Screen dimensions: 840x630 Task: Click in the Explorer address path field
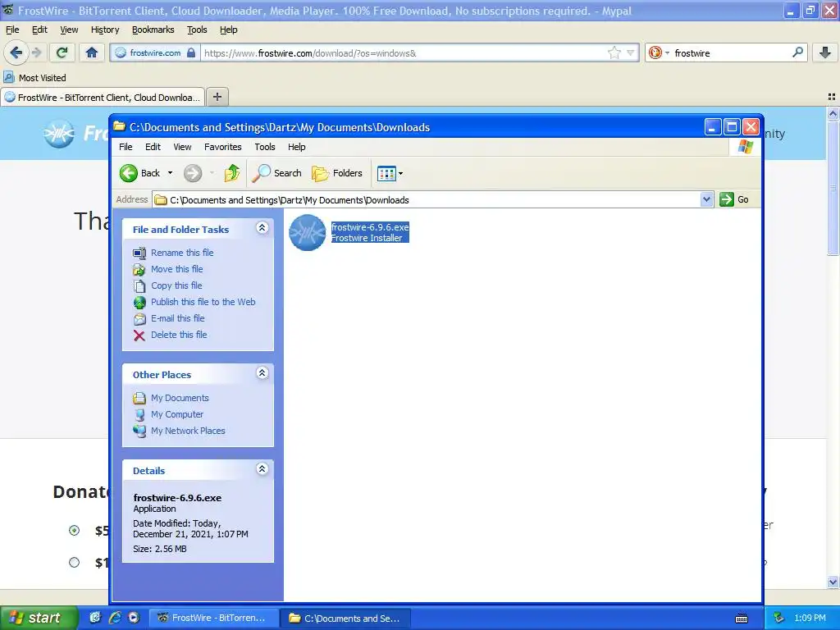(427, 200)
